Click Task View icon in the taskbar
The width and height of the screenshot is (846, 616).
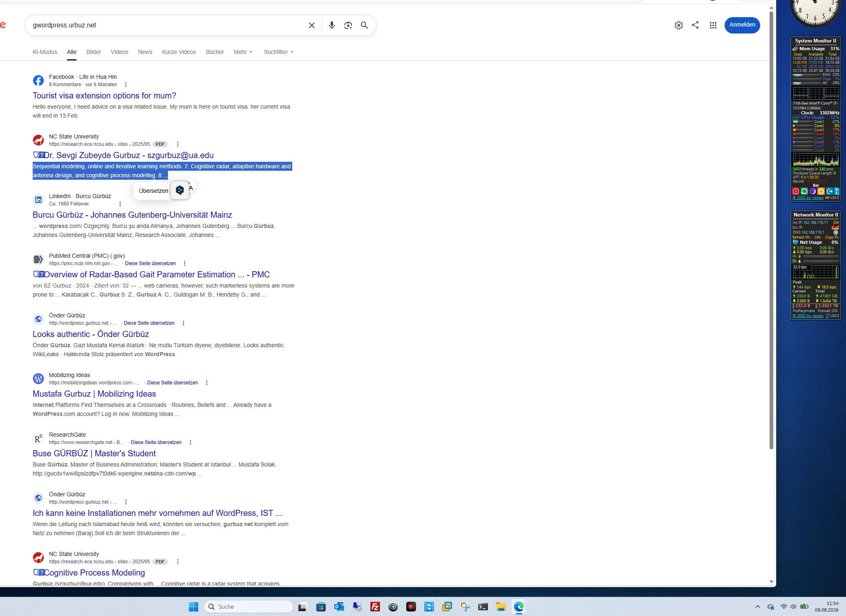pos(302,607)
